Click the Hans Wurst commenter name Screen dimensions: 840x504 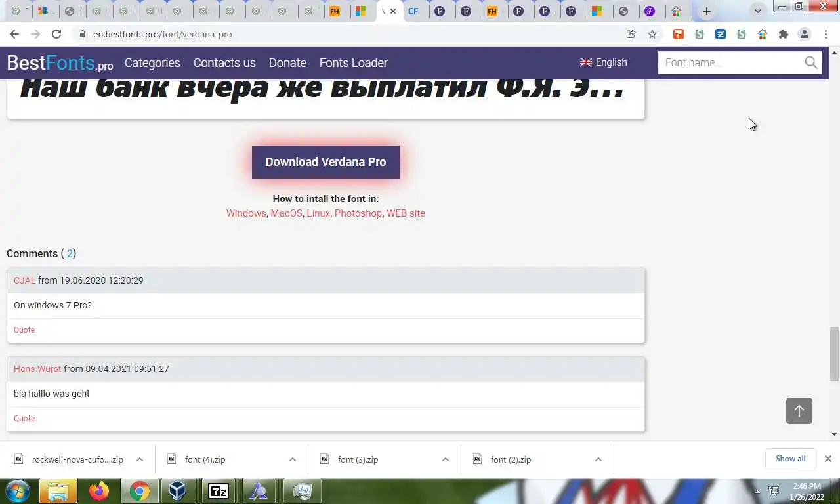pyautogui.click(x=37, y=369)
